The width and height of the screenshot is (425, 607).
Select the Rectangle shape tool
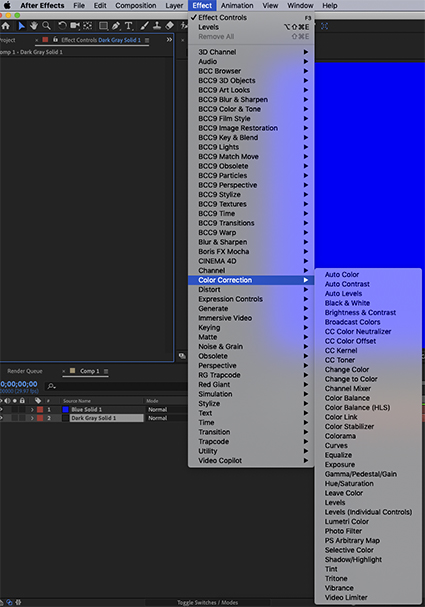tap(103, 26)
